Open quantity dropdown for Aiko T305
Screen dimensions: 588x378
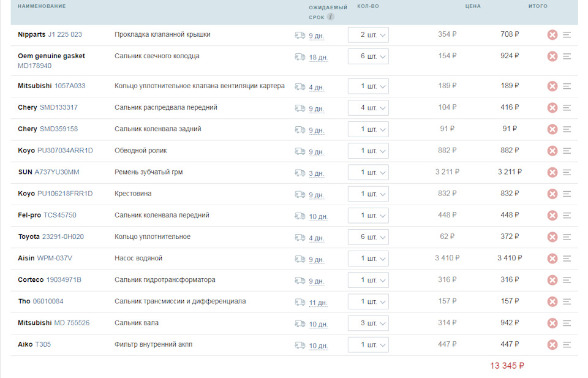(368, 345)
